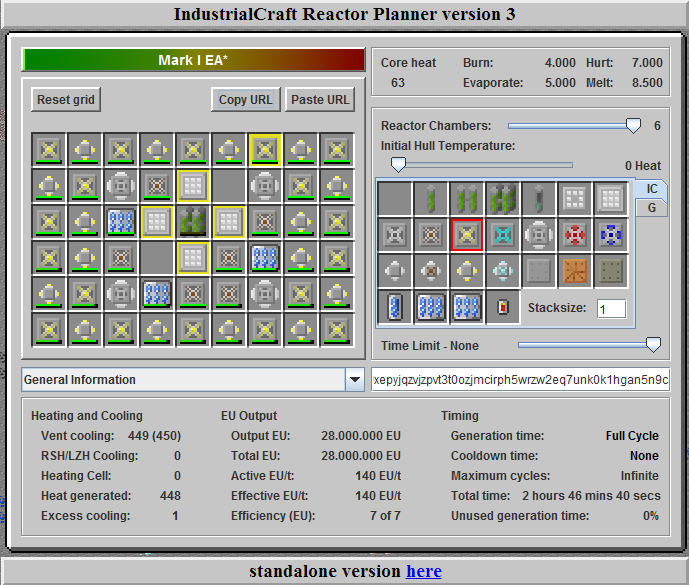Select the empty eraser slot in the palette
689x585 pixels.
coord(396,199)
